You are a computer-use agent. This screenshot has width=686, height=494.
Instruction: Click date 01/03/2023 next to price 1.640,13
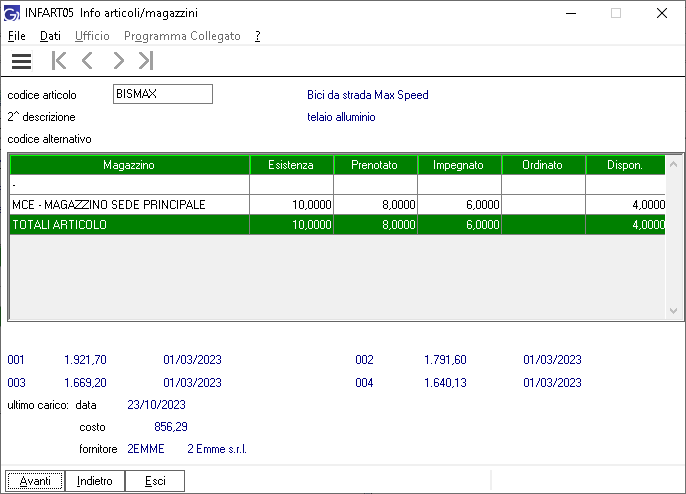(x=552, y=382)
